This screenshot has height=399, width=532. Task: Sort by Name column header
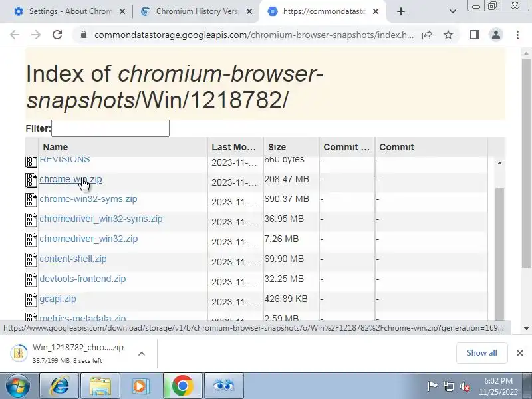55,147
